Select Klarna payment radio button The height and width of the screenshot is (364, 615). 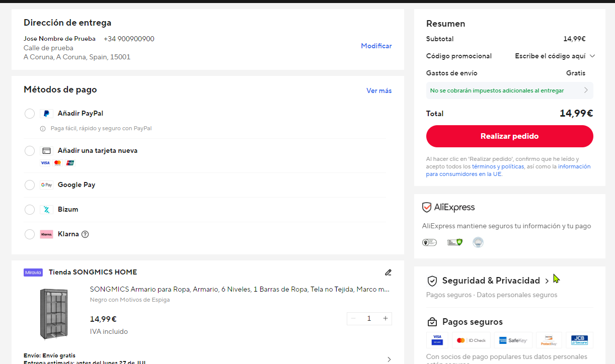pos(30,234)
